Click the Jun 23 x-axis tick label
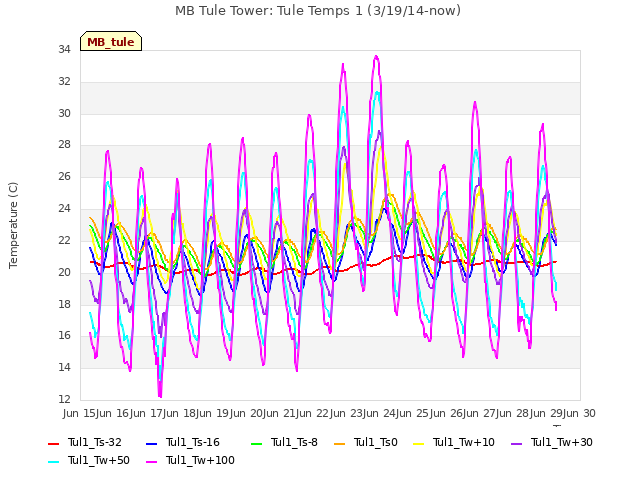The height and width of the screenshot is (480, 640). 347,413
